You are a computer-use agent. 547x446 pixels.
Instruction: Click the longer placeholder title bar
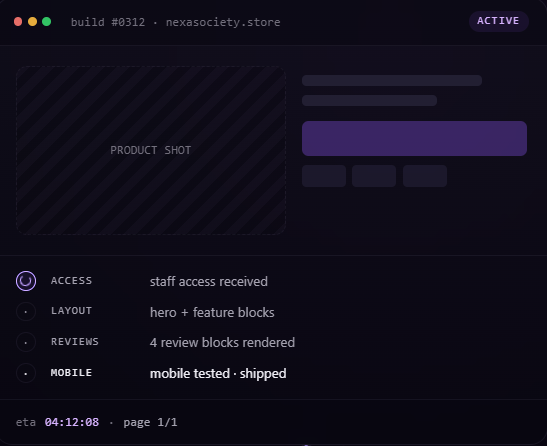pyautogui.click(x=392, y=81)
